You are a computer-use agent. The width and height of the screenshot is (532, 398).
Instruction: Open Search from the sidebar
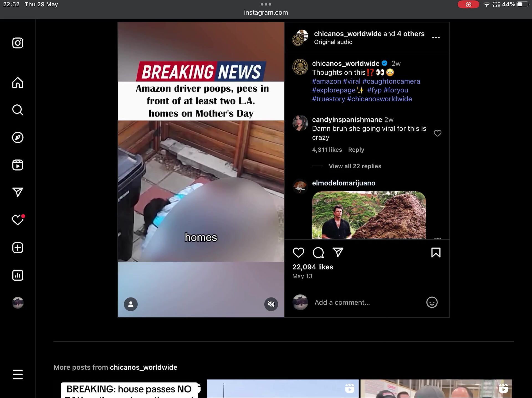[18, 110]
